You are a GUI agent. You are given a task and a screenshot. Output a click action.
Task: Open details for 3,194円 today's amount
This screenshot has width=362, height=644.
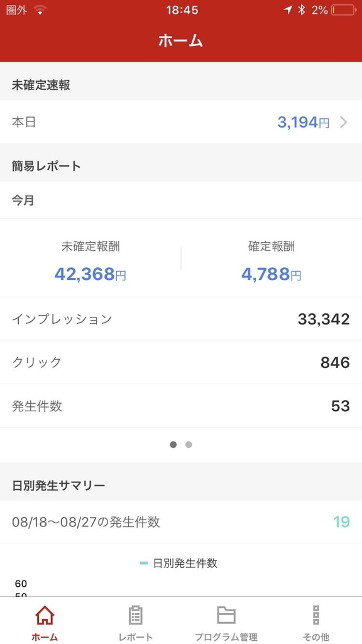pos(302,122)
